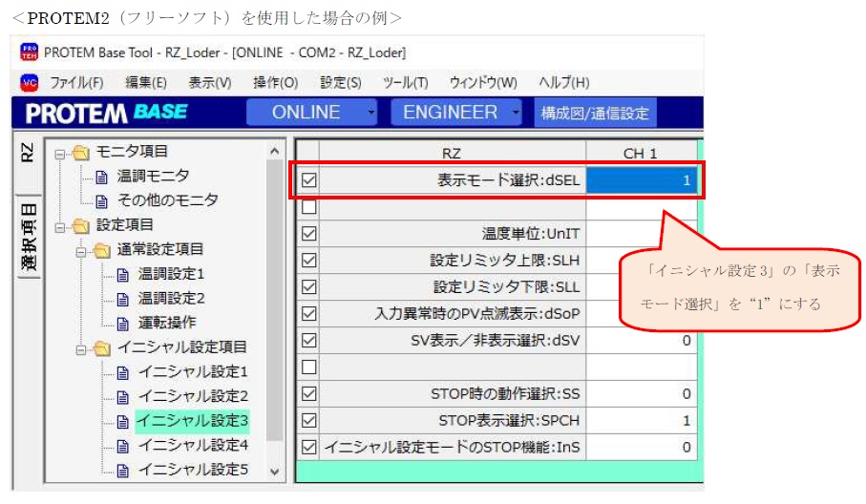This screenshot has width=866, height=504.
Task: Open the 操作(O) menu
Action: 276,83
